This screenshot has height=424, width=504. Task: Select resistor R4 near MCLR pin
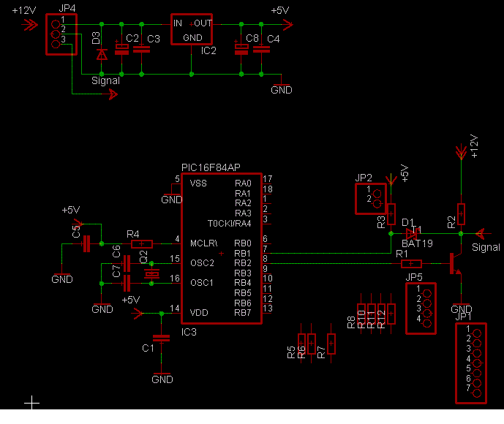pos(141,243)
